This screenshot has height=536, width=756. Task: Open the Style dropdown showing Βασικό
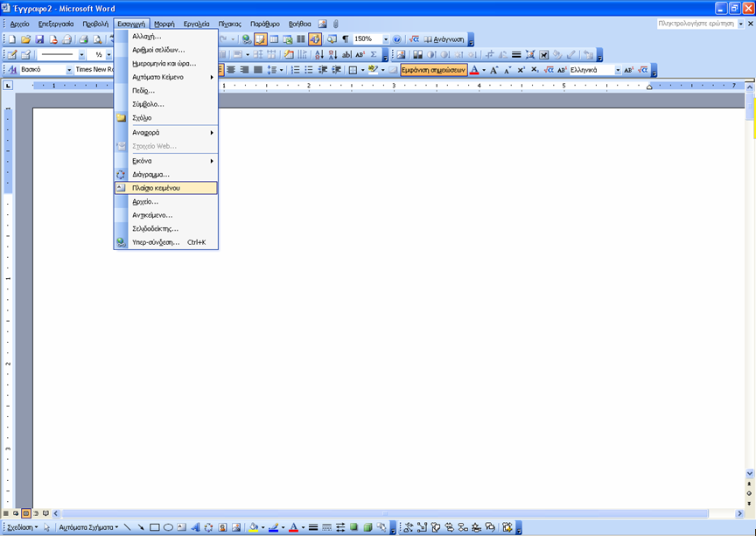click(69, 70)
